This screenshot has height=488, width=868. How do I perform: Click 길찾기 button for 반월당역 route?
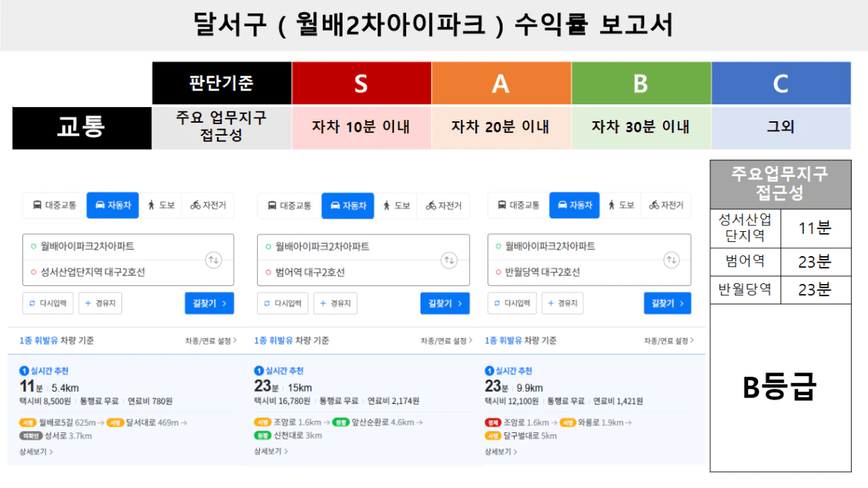tap(667, 303)
